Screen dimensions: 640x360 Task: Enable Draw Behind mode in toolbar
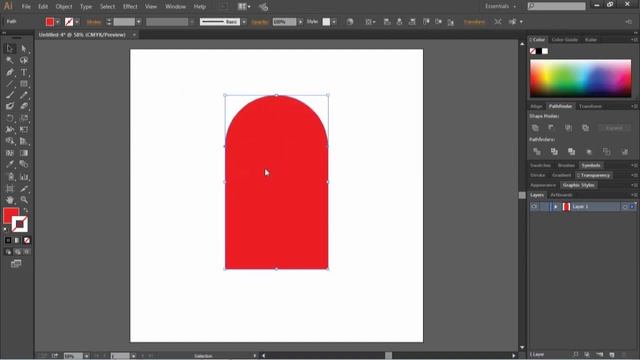coord(17,252)
